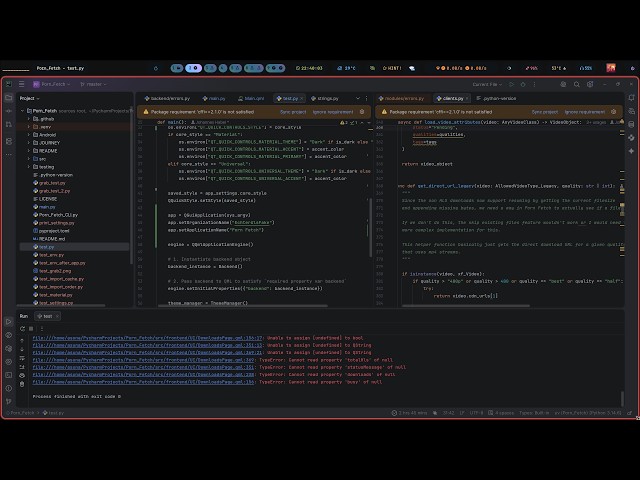Click Sync project in left banner
640x480 pixels.
click(293, 112)
